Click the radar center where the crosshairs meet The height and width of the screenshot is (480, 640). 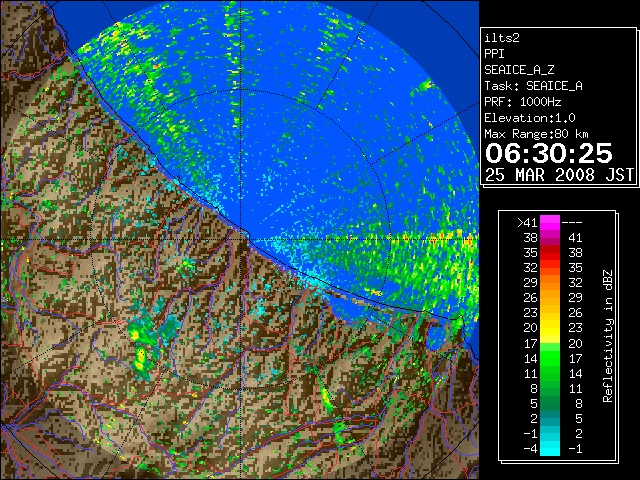coord(241,239)
